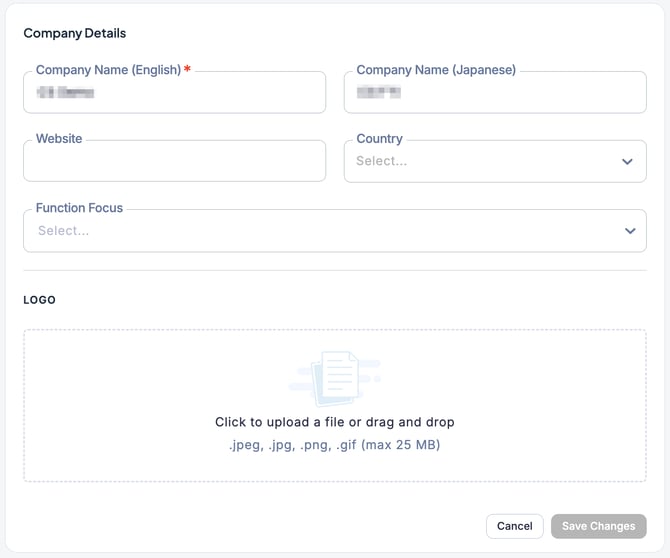Click the red required asterisk marker
Screen dimensions: 670x558
click(187, 70)
